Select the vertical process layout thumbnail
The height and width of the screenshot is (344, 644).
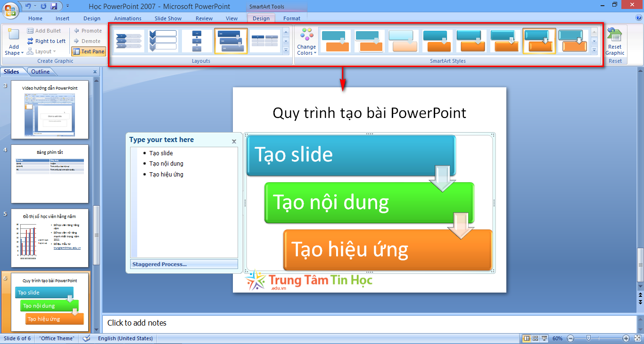[197, 41]
